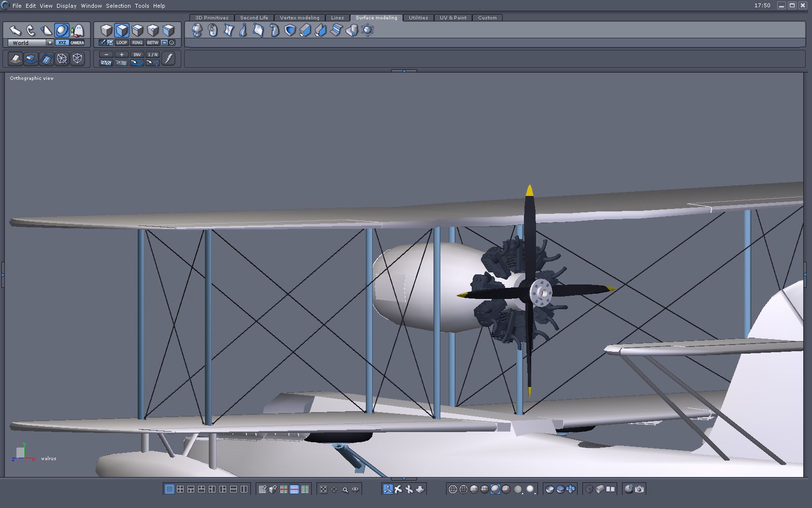This screenshot has width=812, height=508.
Task: Click the open book icon
Action: pos(610,489)
